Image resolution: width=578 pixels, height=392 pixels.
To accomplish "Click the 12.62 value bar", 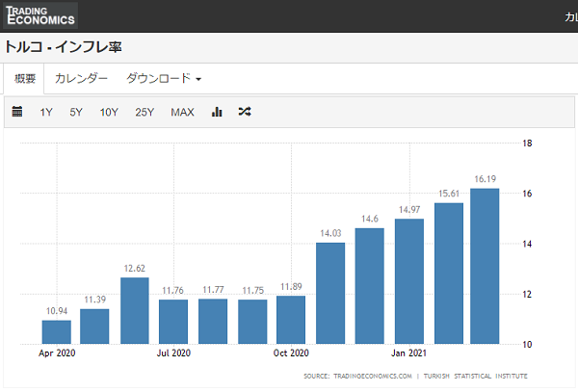I will tap(135, 311).
